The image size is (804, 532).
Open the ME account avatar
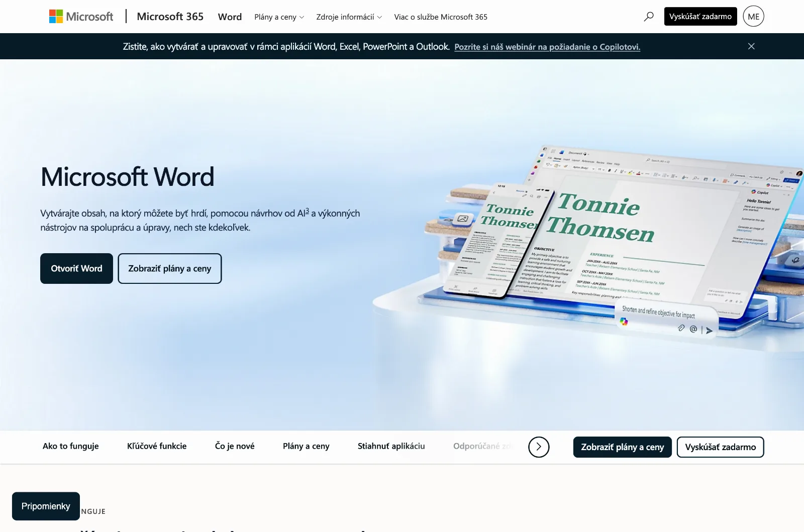click(x=753, y=17)
